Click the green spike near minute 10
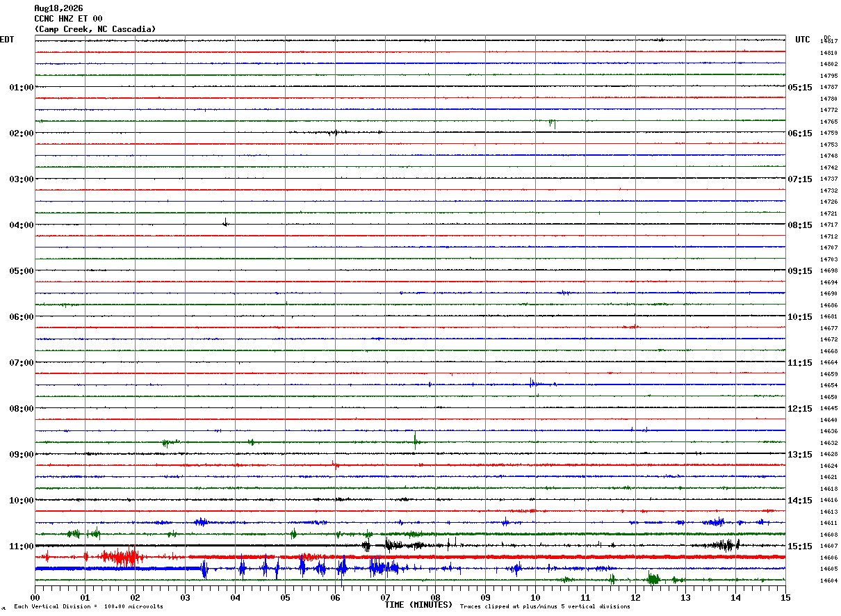The image size is (841, 616). (x=552, y=124)
